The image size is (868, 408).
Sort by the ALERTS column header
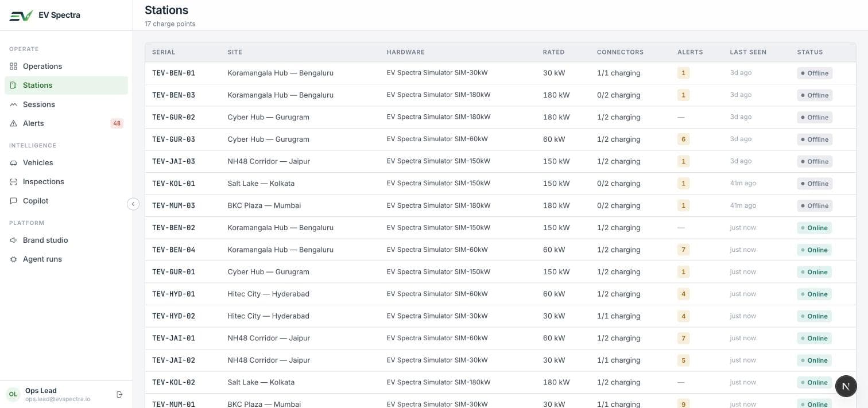pyautogui.click(x=690, y=52)
